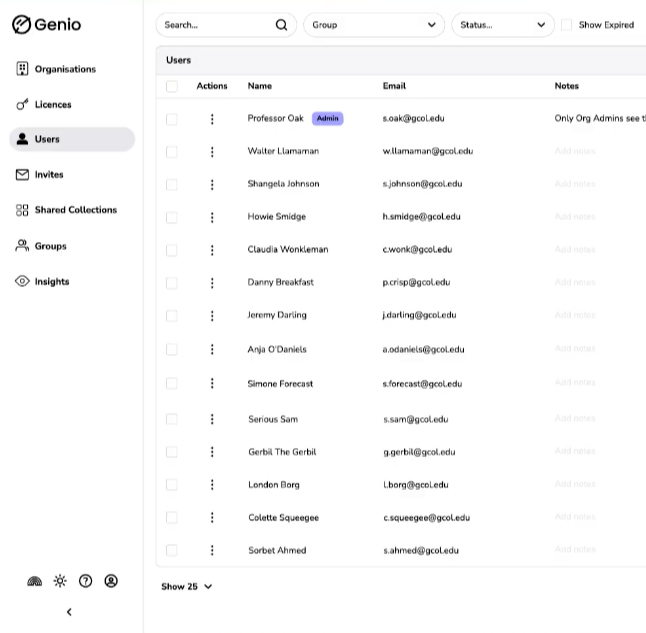
Task: Click the name Sorbet Ahmed
Action: pyautogui.click(x=277, y=550)
